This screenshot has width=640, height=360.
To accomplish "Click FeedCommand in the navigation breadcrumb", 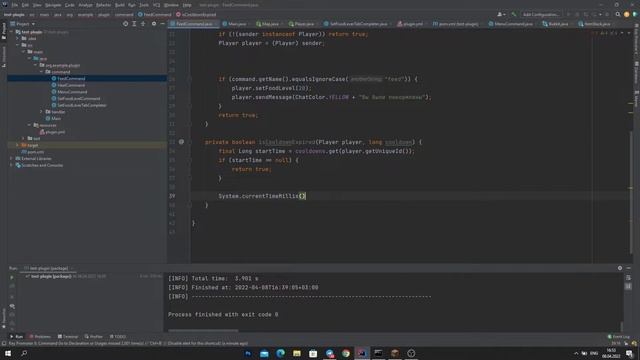I will point(155,15).
